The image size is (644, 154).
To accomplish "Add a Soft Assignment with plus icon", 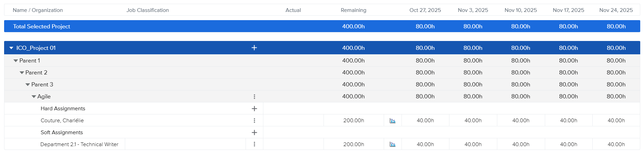I will tap(254, 132).
